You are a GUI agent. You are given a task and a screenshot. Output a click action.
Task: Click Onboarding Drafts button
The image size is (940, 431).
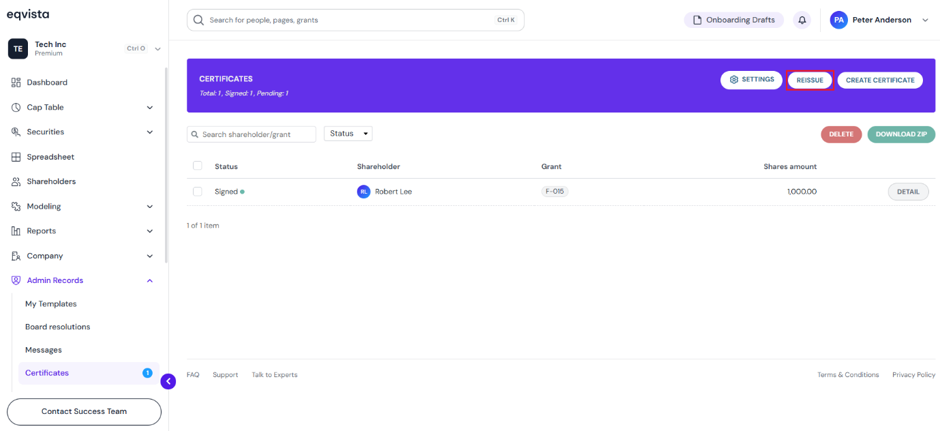[x=734, y=20]
